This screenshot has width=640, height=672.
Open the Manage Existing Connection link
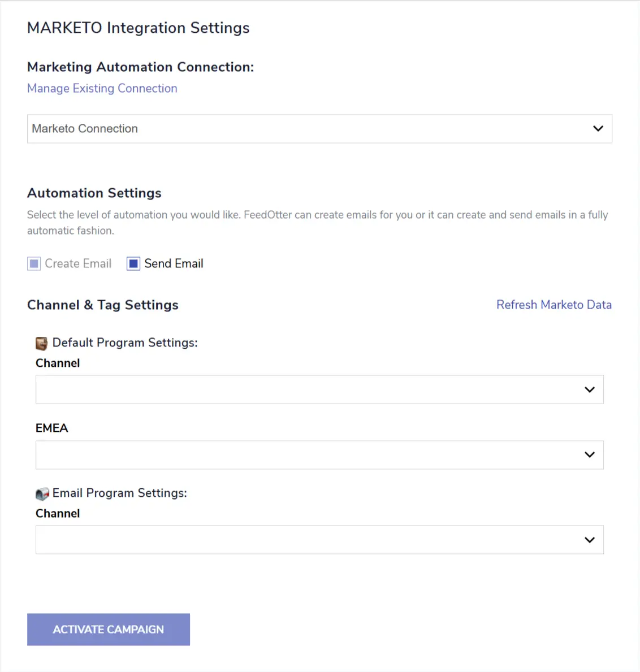(102, 89)
